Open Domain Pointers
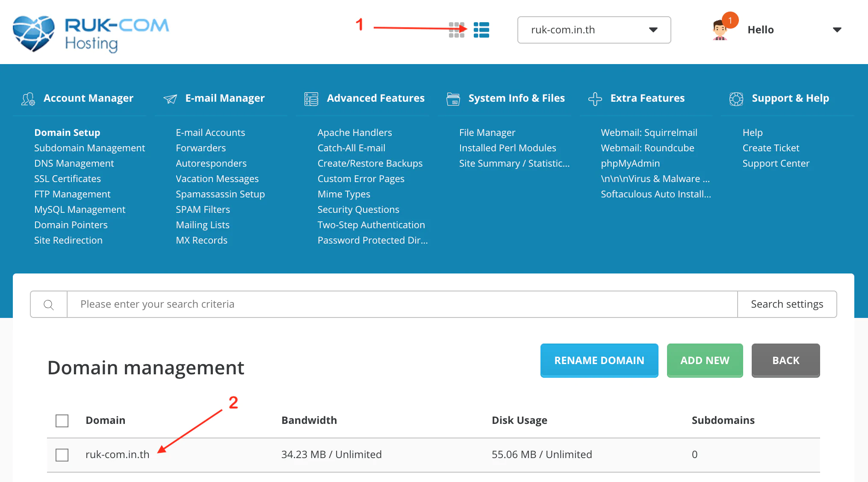This screenshot has width=868, height=482. (x=71, y=225)
